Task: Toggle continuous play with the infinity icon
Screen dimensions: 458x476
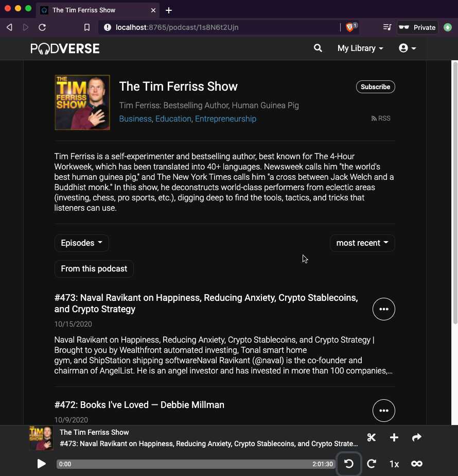Action: [417, 464]
